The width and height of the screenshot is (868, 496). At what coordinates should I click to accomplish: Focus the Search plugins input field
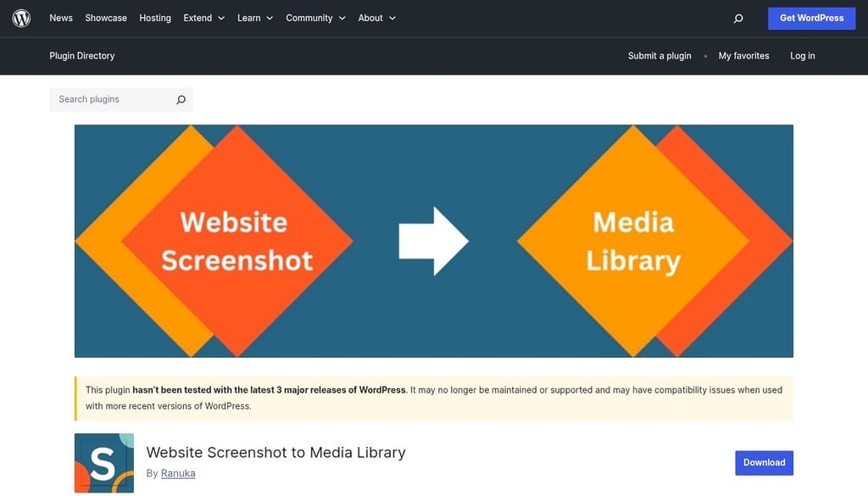112,100
